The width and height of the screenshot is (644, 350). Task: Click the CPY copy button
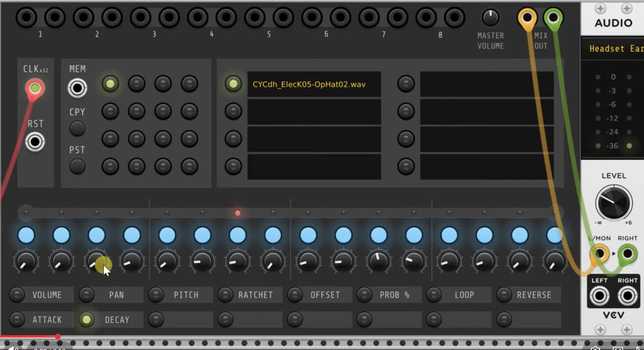(x=77, y=129)
